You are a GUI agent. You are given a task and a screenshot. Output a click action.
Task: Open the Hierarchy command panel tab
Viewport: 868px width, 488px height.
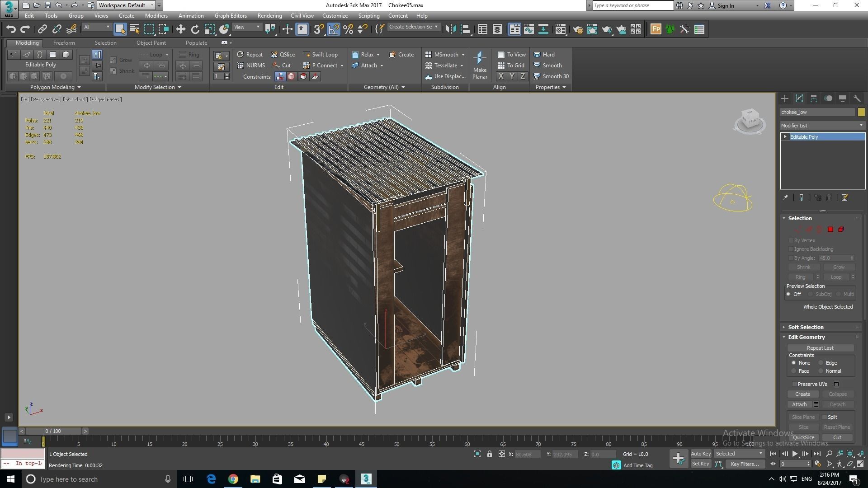click(x=813, y=99)
